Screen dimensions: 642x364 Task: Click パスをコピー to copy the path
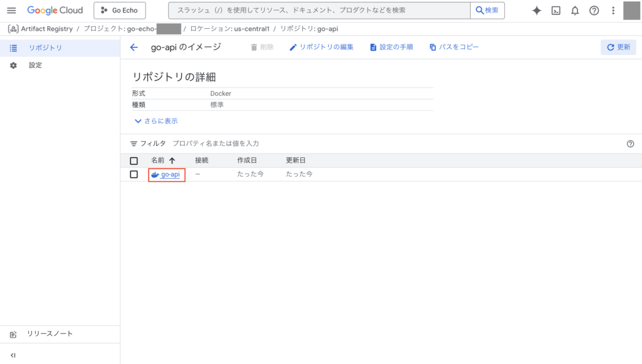point(454,48)
